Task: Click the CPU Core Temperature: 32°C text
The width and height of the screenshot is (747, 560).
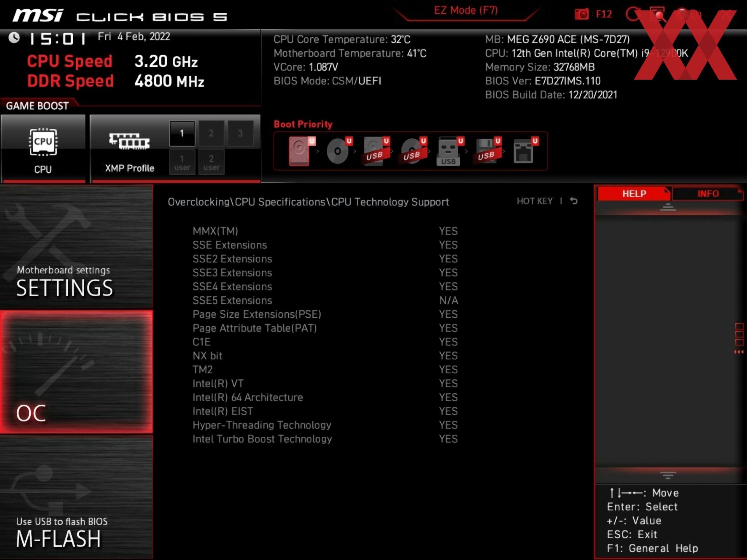Action: [342, 39]
